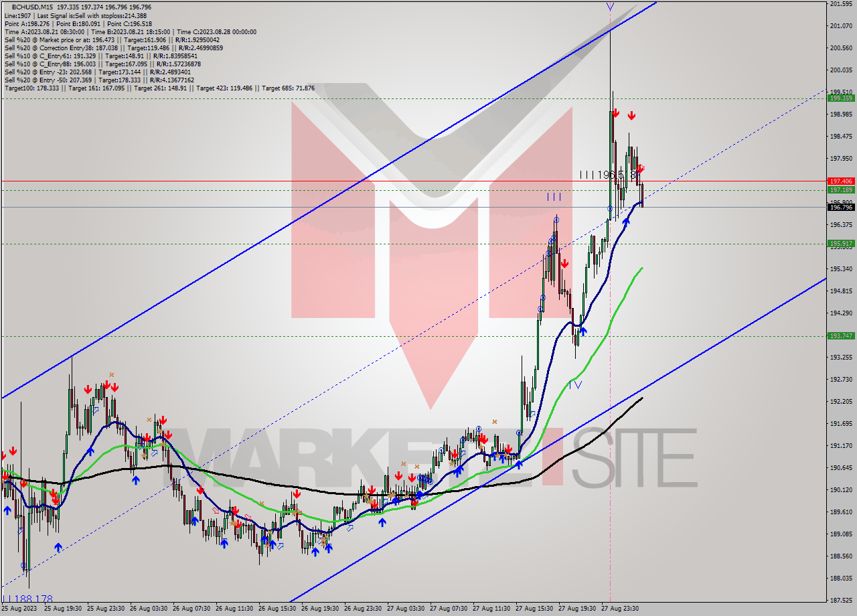Click the 'Sell %10 @ C_Entry61' line

coord(102,56)
